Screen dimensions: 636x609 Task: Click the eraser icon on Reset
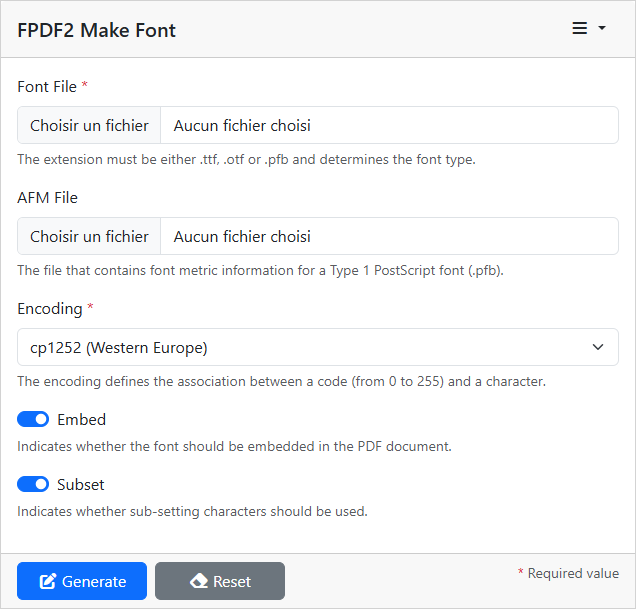(199, 581)
